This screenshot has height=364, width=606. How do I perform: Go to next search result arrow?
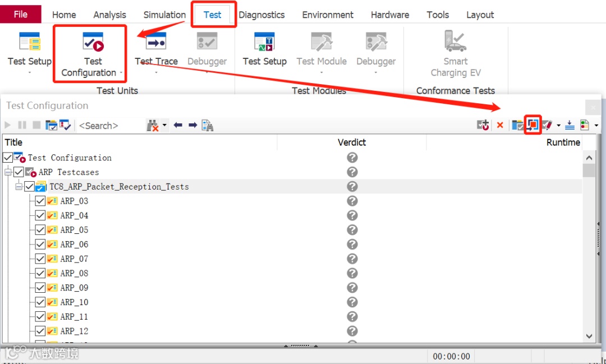(x=193, y=125)
